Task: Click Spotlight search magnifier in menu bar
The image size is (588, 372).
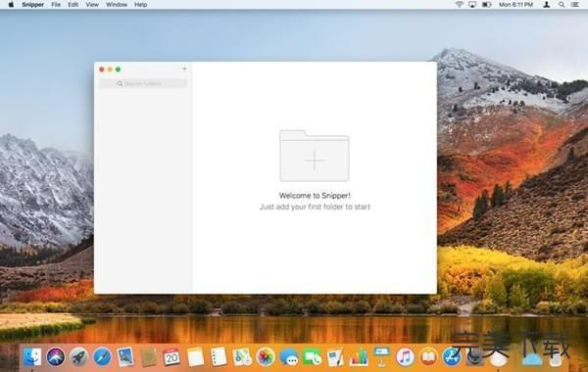Action: pyautogui.click(x=562, y=5)
